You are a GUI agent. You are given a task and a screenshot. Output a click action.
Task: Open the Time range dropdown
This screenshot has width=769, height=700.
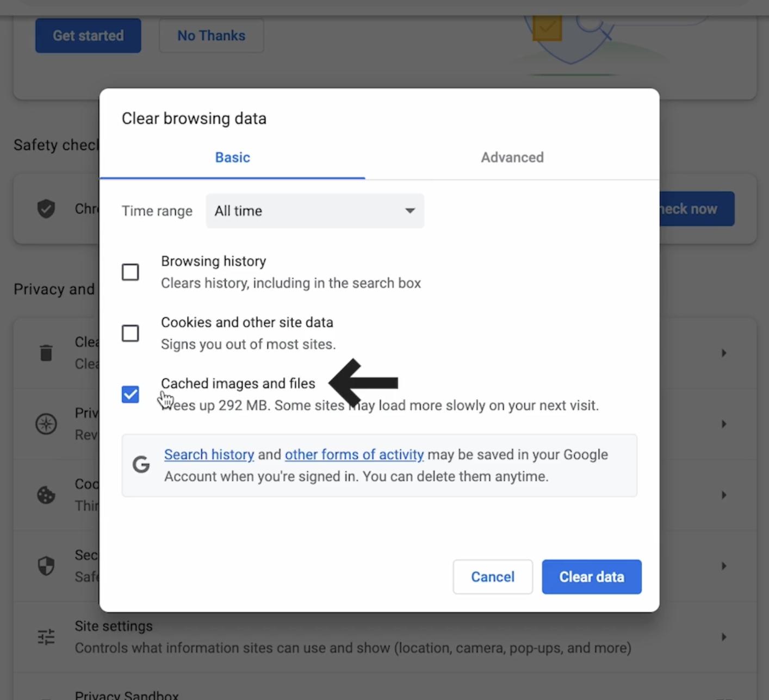coord(315,211)
